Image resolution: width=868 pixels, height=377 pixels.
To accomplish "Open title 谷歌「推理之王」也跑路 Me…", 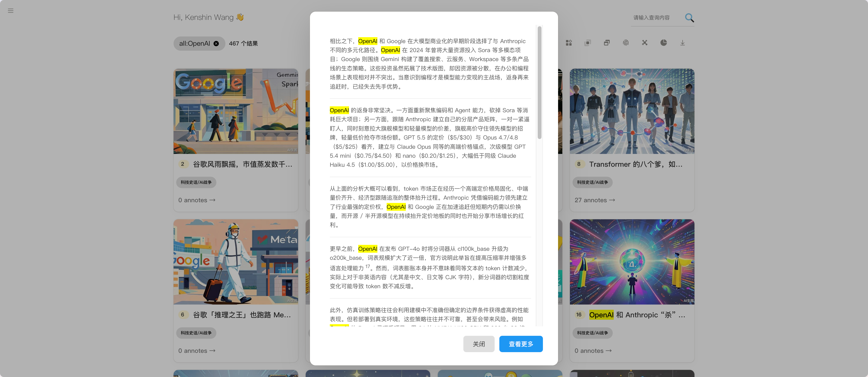I will pyautogui.click(x=242, y=315).
